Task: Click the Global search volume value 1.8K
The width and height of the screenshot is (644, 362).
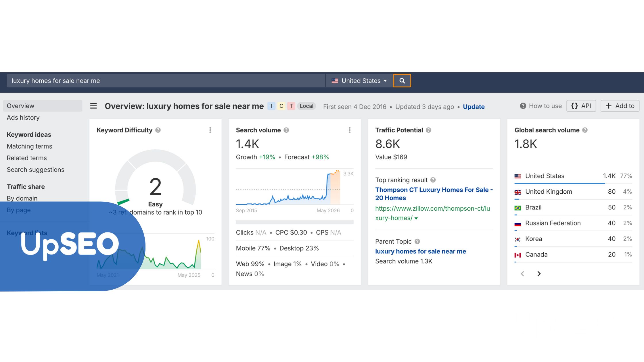Action: click(x=526, y=144)
